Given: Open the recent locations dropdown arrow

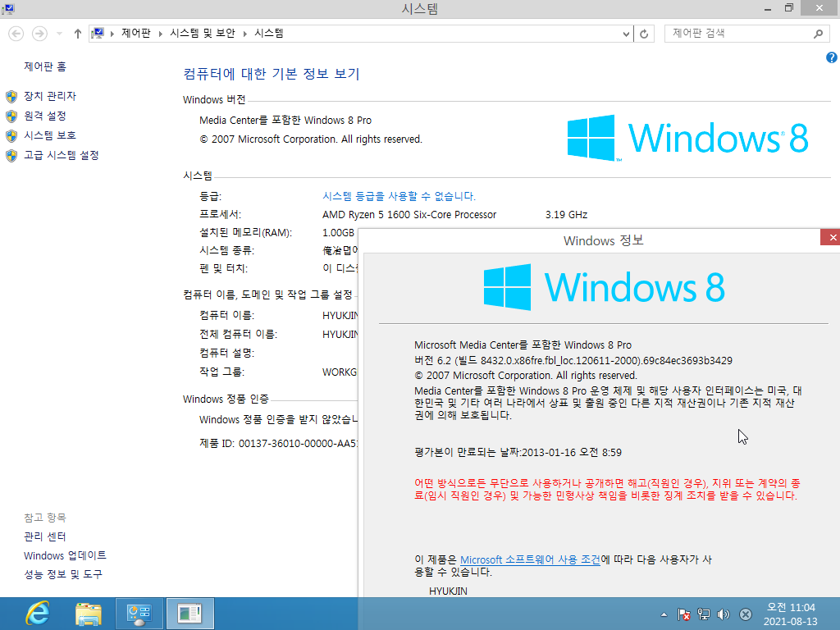Looking at the screenshot, I should click(59, 34).
